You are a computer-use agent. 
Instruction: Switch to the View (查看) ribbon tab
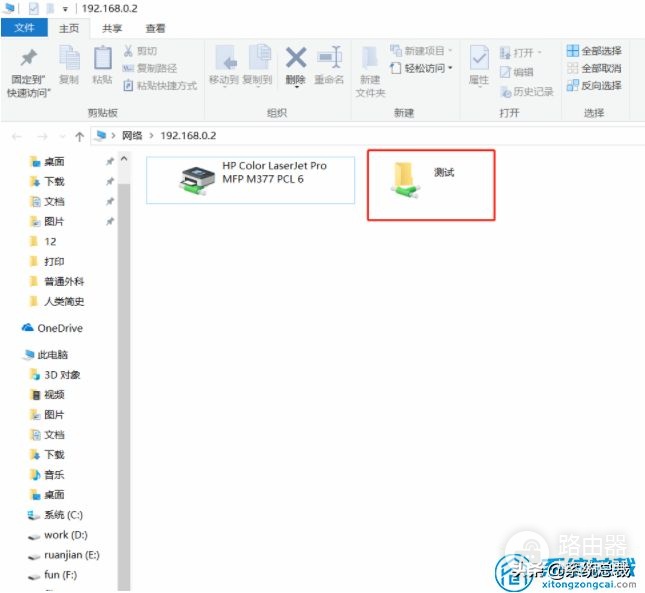[x=155, y=28]
